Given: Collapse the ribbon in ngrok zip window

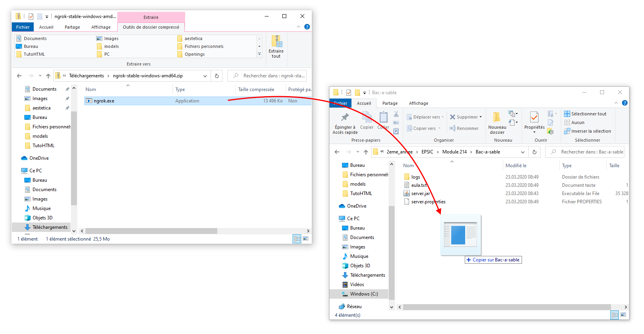Looking at the screenshot, I should [x=298, y=27].
